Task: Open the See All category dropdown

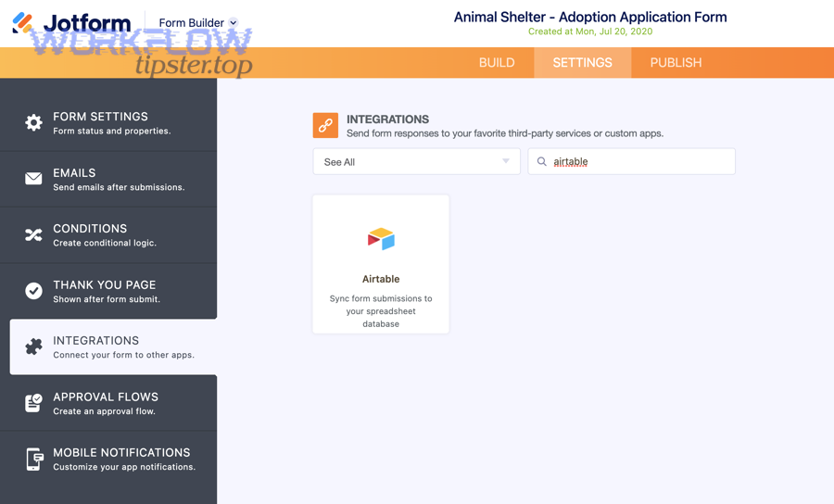Action: tap(416, 161)
